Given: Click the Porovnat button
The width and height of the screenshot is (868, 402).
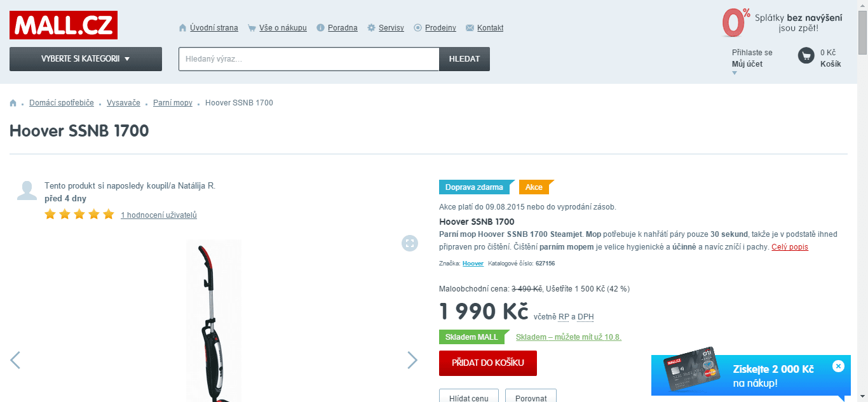Looking at the screenshot, I should 531,397.
